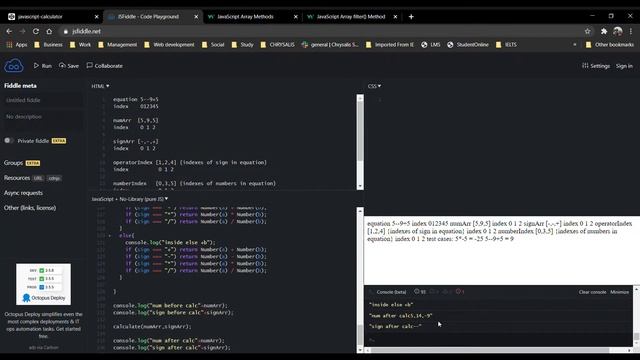Screen dimensions: 640x360
Task: Switch to JavaScript Array Methods tab
Action: point(252,17)
